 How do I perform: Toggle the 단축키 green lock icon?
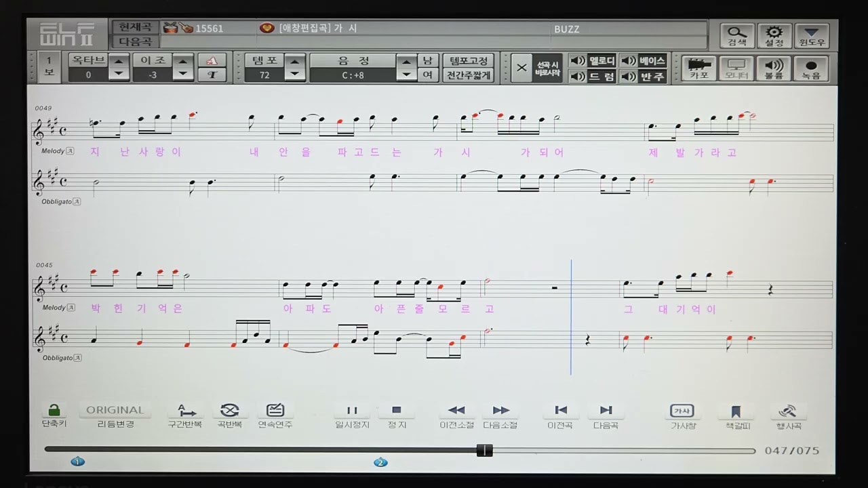click(x=54, y=410)
